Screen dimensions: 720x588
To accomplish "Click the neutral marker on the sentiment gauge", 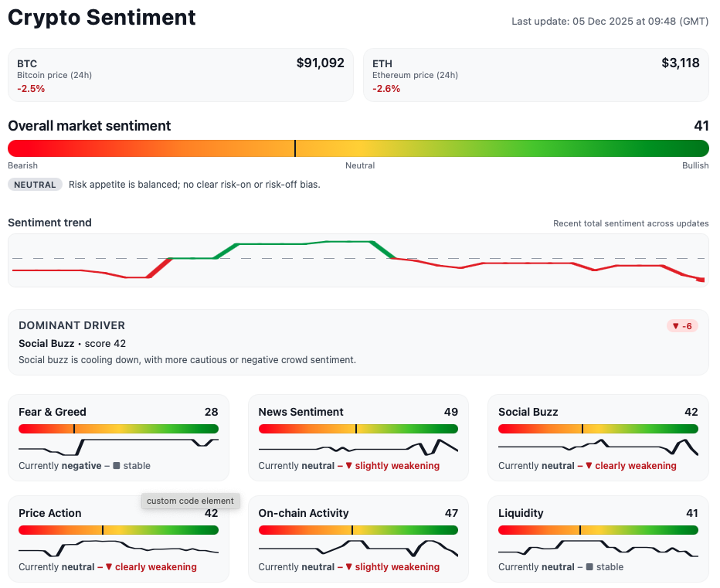I will coord(295,148).
